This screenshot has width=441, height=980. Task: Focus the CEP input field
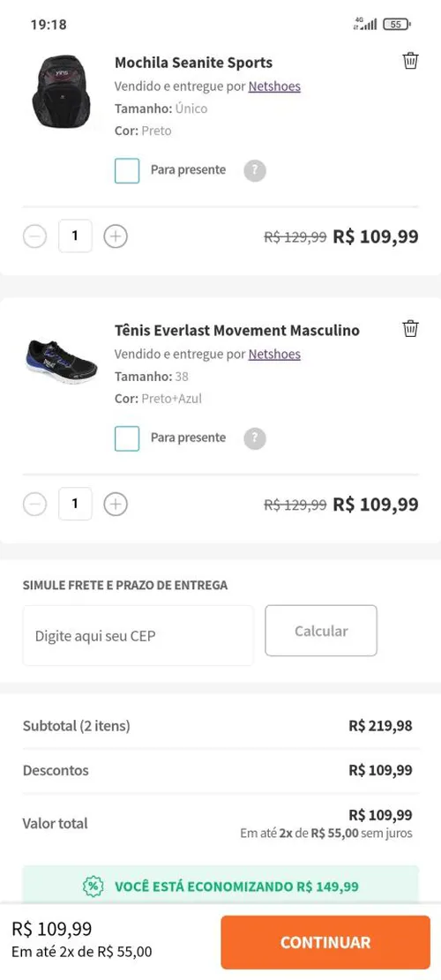138,636
